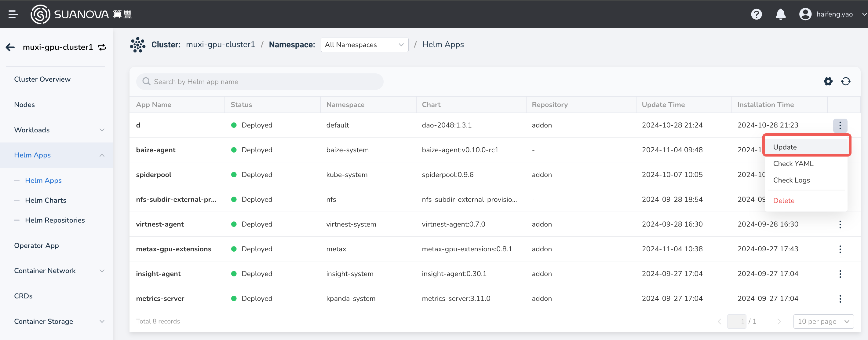The height and width of the screenshot is (340, 868).
Task: Open the baize-agent app
Action: click(156, 150)
